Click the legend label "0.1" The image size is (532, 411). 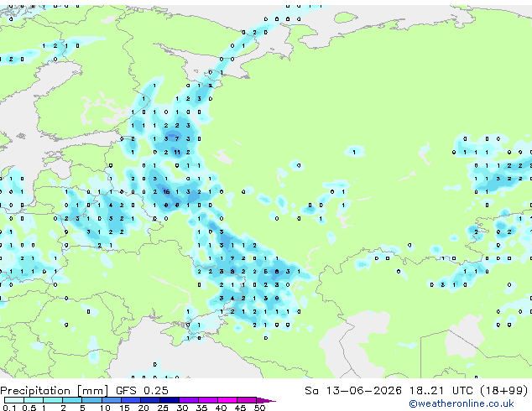coord(9,408)
